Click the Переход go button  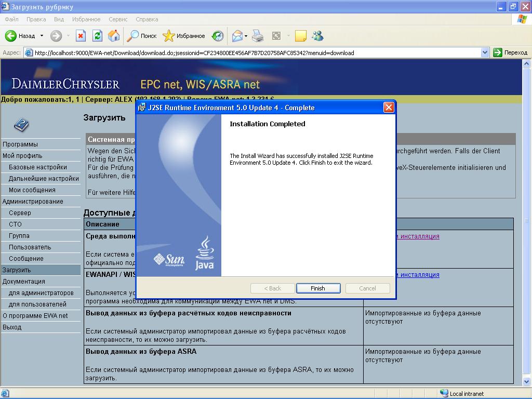pyautogui.click(x=511, y=52)
